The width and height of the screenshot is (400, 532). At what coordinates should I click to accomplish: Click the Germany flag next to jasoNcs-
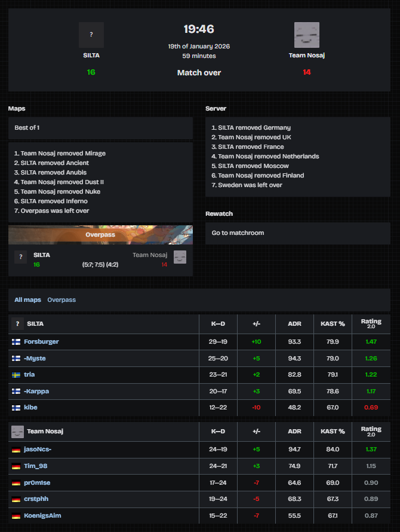tap(16, 450)
